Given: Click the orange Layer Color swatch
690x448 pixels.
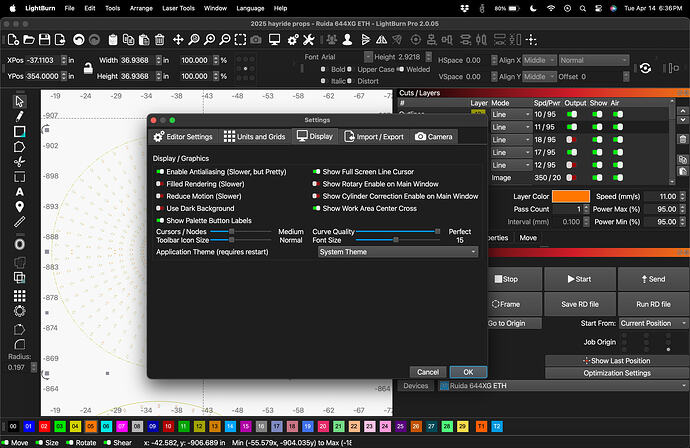Looking at the screenshot, I should point(571,196).
